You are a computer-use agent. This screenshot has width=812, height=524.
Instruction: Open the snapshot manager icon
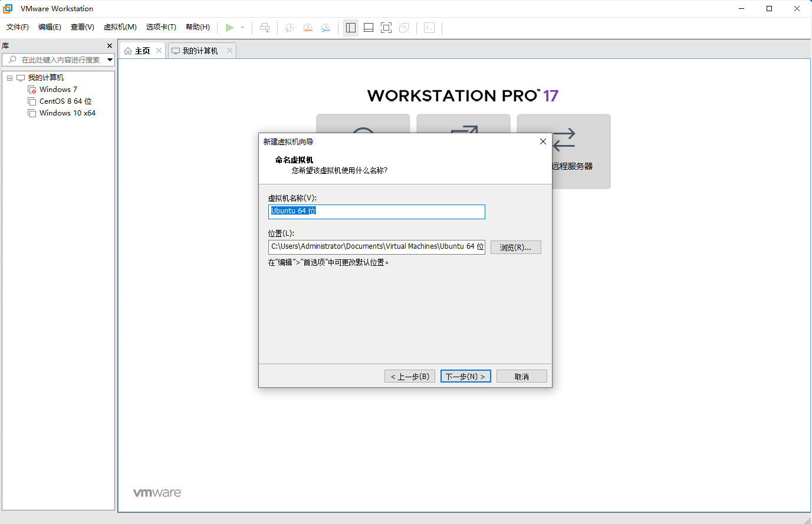pyautogui.click(x=326, y=28)
